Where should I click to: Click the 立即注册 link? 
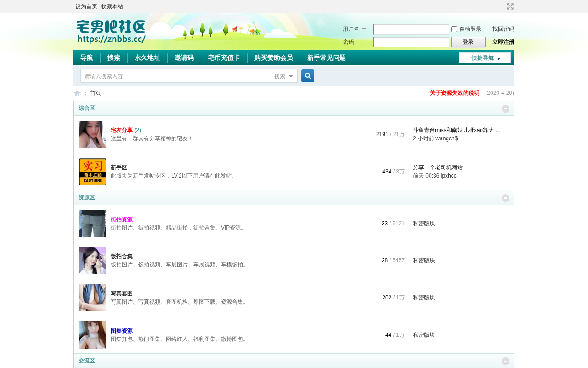(x=503, y=42)
